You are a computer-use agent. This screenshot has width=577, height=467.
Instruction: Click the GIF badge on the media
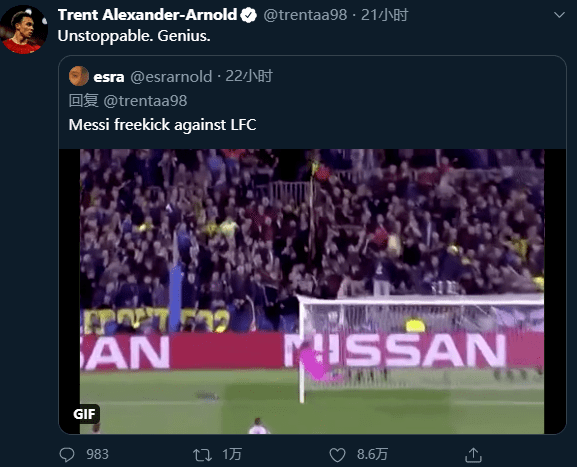pyautogui.click(x=84, y=414)
